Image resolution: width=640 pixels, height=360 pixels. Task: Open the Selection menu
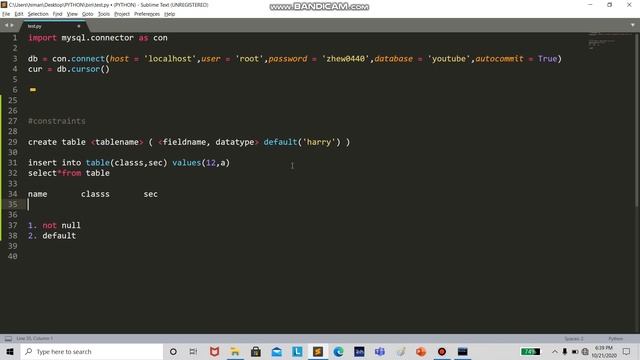[38, 14]
